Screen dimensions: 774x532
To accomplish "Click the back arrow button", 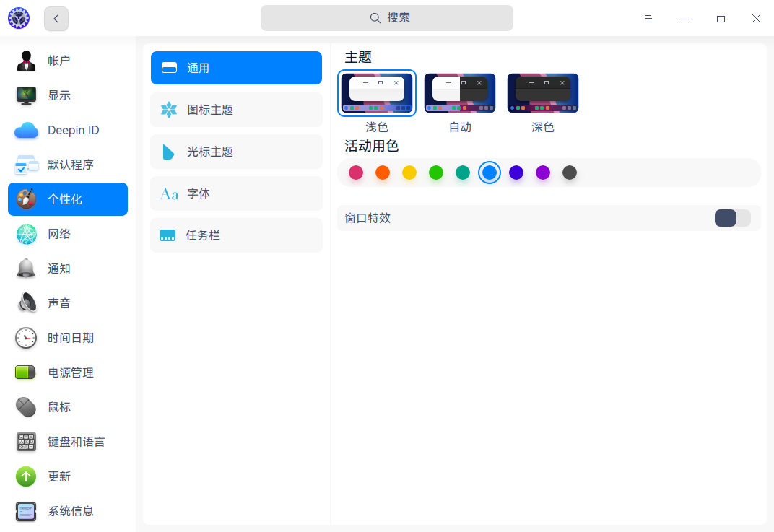I will pyautogui.click(x=56, y=19).
